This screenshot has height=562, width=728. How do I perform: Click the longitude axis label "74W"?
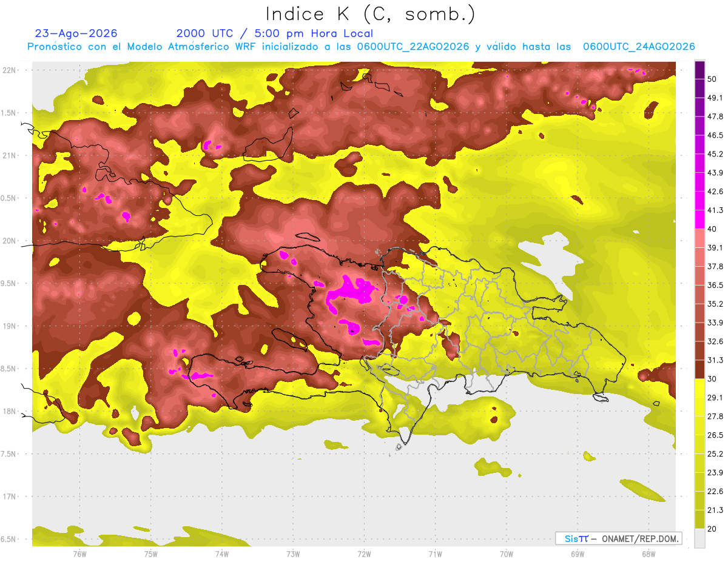click(221, 554)
